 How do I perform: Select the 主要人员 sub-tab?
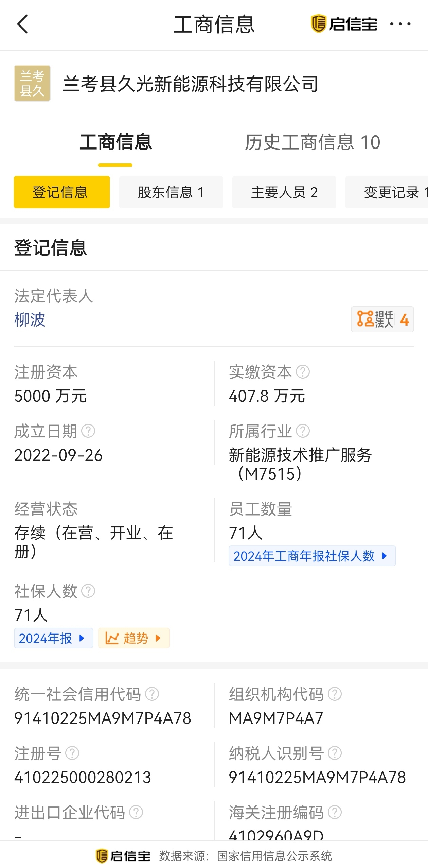tap(284, 192)
